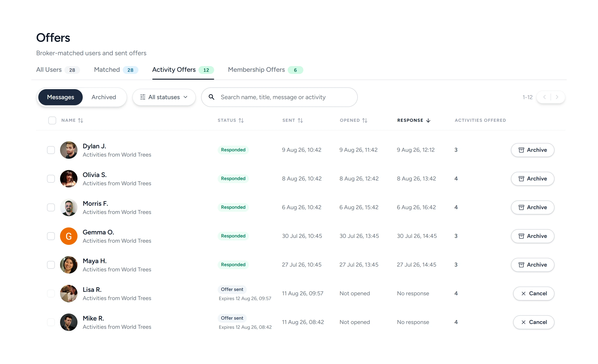Switch to All Users tab
Image resolution: width=598 pixels, height=364 pixels.
(58, 70)
